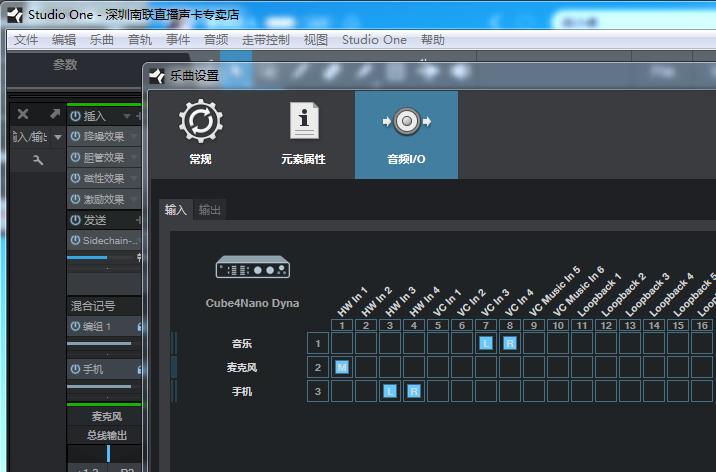Adjust the 编组 1 send level slider
This screenshot has height=472, width=716.
(x=104, y=343)
